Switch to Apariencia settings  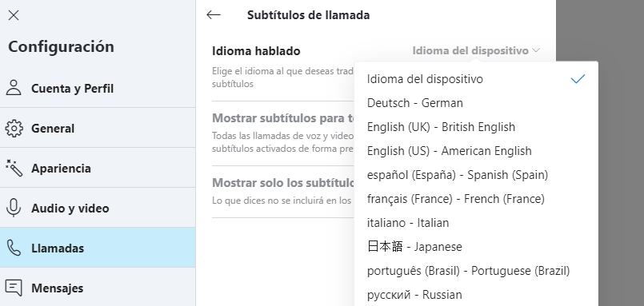pyautogui.click(x=98, y=168)
